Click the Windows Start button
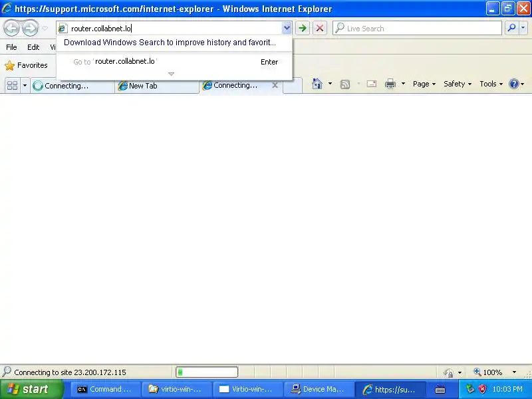Viewport: 532px width, 399px height. (x=31, y=389)
